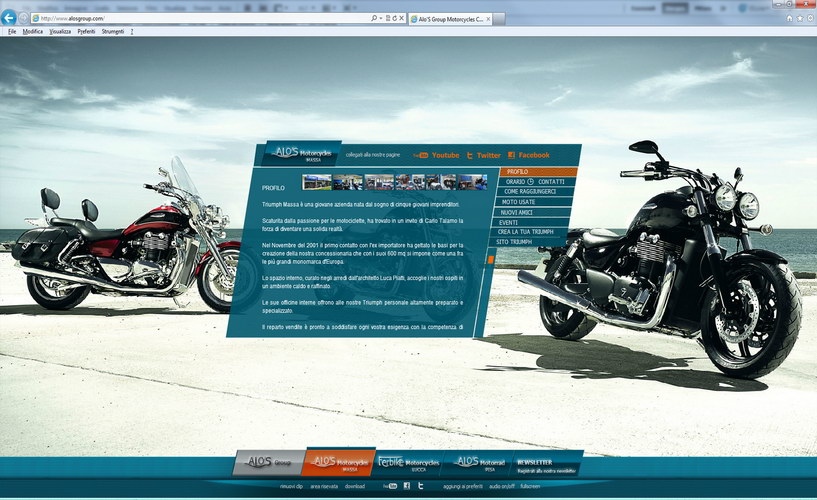This screenshot has height=500, width=817.
Task: Click the PROFILO heading in the content panel
Action: [x=273, y=188]
